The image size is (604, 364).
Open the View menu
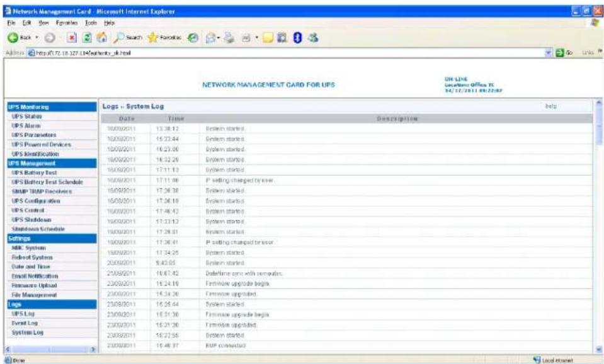43,23
